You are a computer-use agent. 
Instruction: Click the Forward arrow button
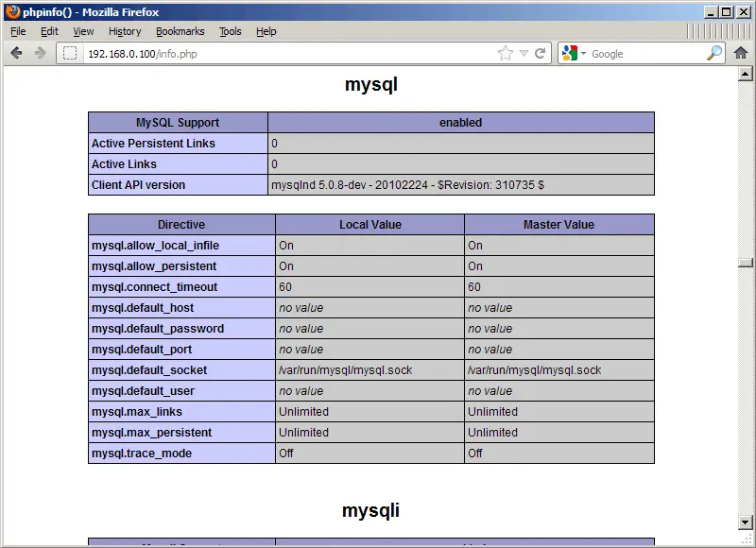[x=40, y=53]
